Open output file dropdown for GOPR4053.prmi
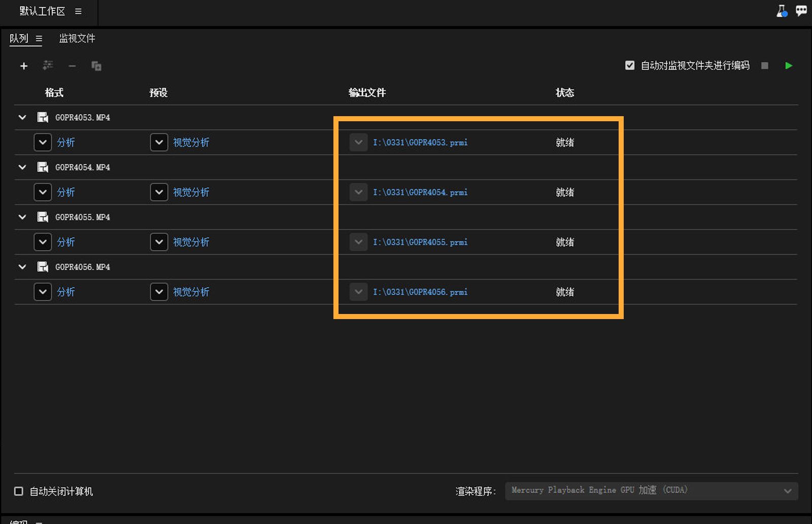 pyautogui.click(x=358, y=143)
